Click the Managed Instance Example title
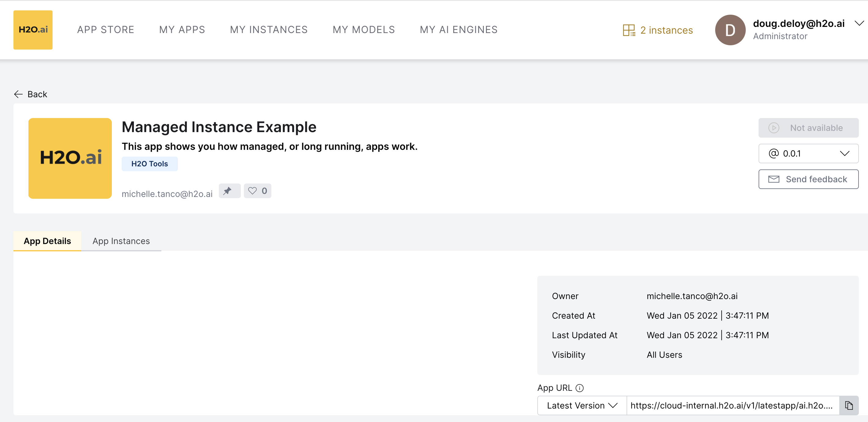868x422 pixels. [x=219, y=127]
